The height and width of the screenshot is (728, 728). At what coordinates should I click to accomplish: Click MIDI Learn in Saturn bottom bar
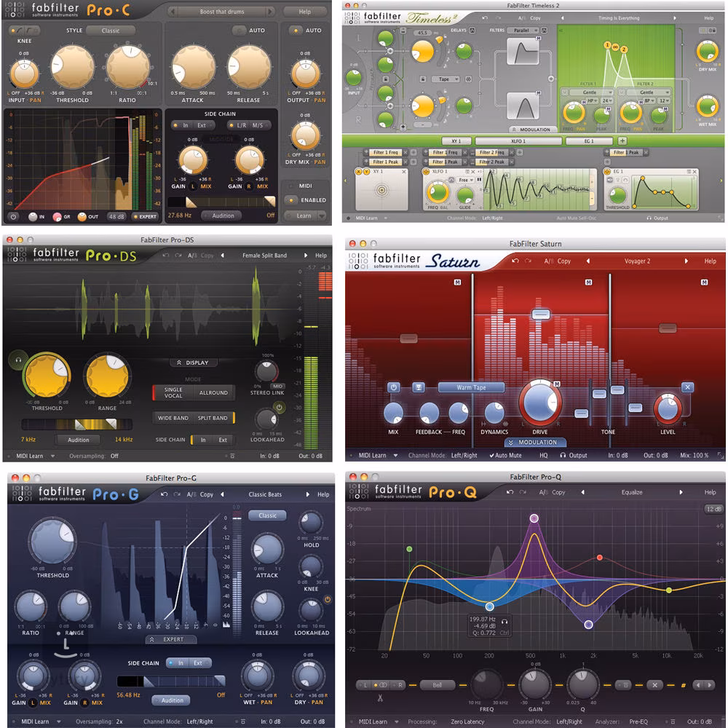tap(373, 454)
